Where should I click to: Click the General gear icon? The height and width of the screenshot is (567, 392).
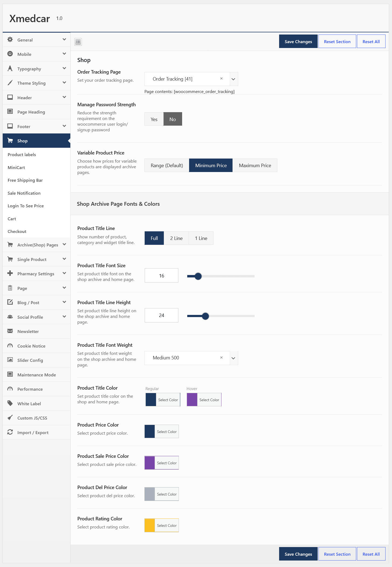coord(10,40)
